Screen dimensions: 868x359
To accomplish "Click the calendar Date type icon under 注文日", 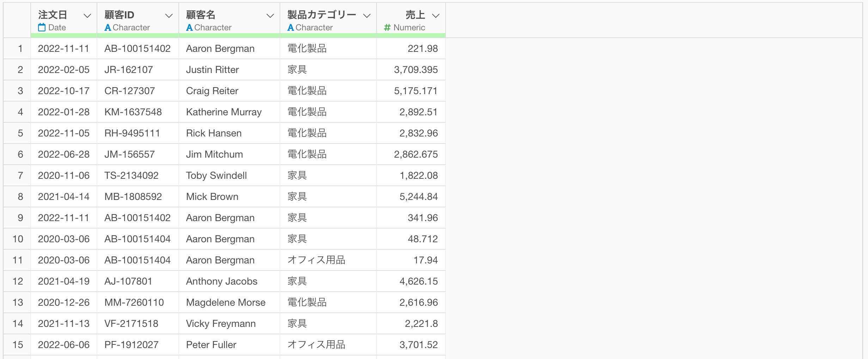I will click(x=42, y=27).
